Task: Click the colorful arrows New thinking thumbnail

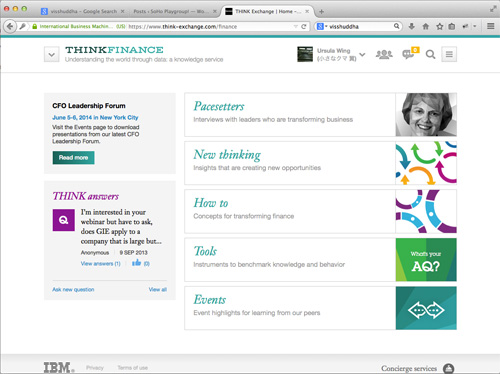Action: [x=426, y=163]
